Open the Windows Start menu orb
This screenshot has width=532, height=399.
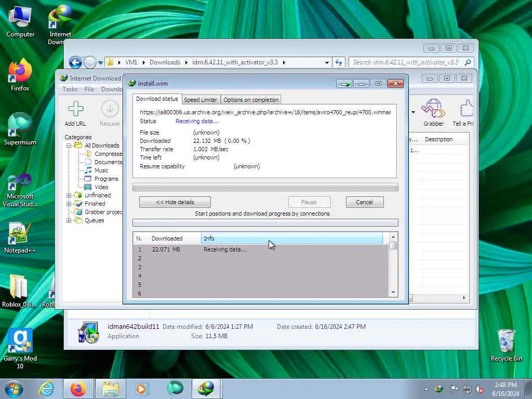point(14,389)
